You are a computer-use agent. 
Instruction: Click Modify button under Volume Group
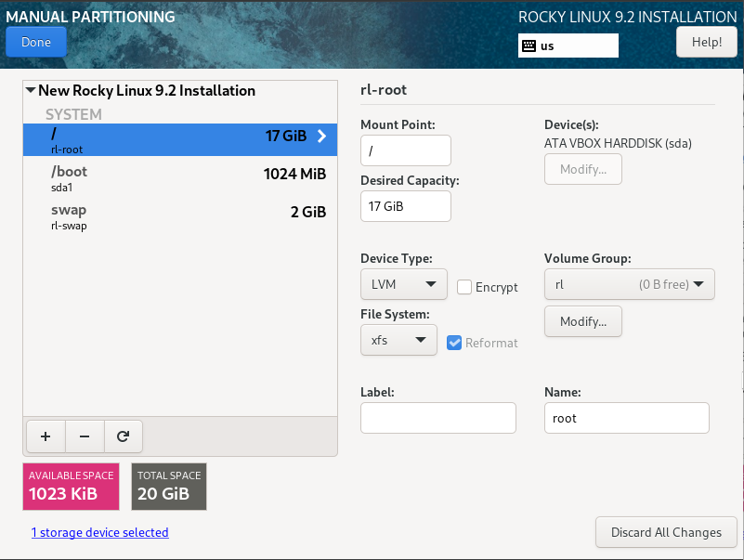[x=582, y=321]
